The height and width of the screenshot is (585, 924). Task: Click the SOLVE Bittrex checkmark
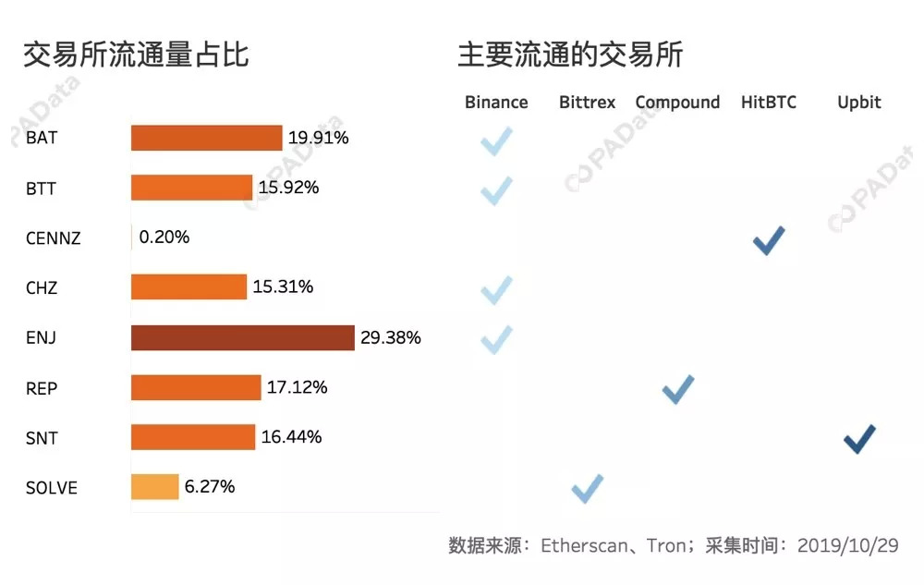click(x=587, y=488)
